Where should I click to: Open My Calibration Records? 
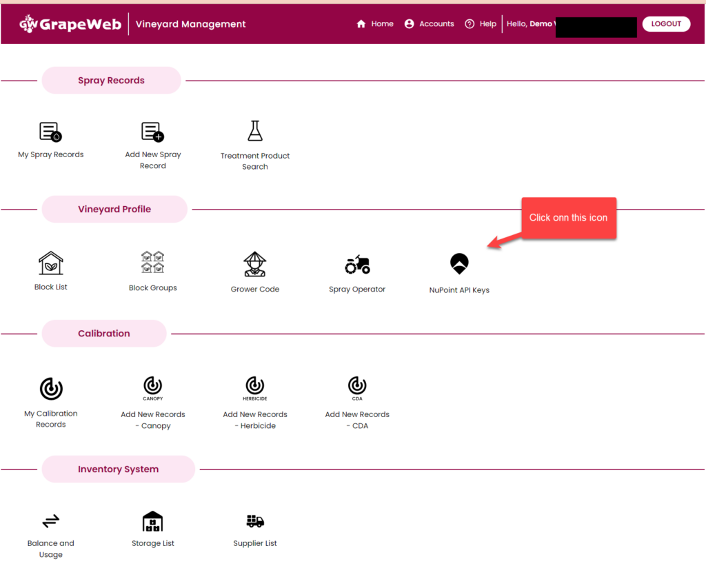tap(50, 388)
